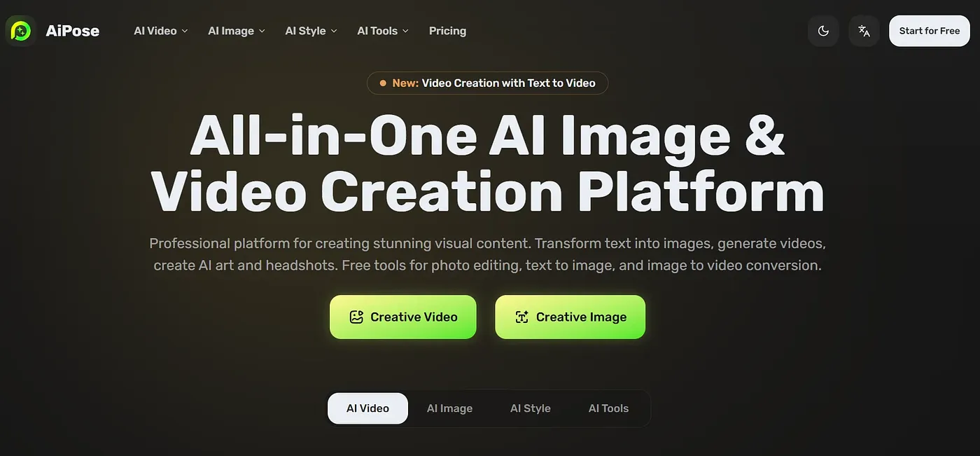Expand the AI Image nav dropdown
Screen dimensions: 980x456
pyautogui.click(x=237, y=31)
